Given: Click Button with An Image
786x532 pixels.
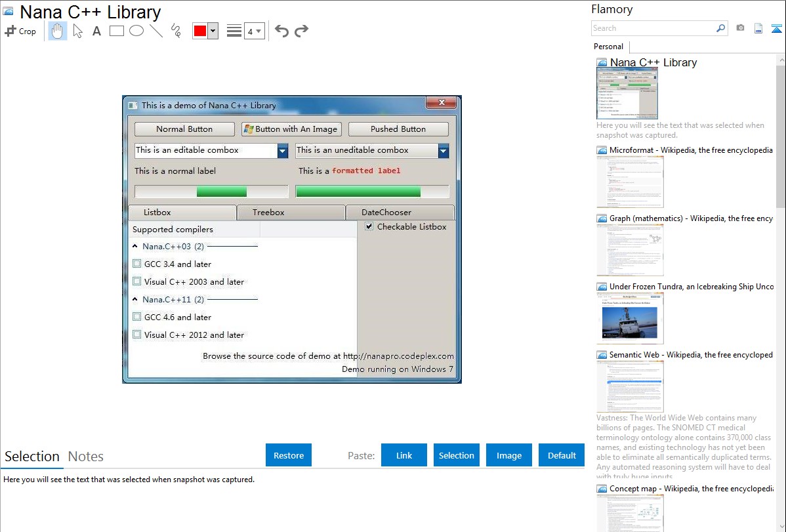Looking at the screenshot, I should coord(291,129).
